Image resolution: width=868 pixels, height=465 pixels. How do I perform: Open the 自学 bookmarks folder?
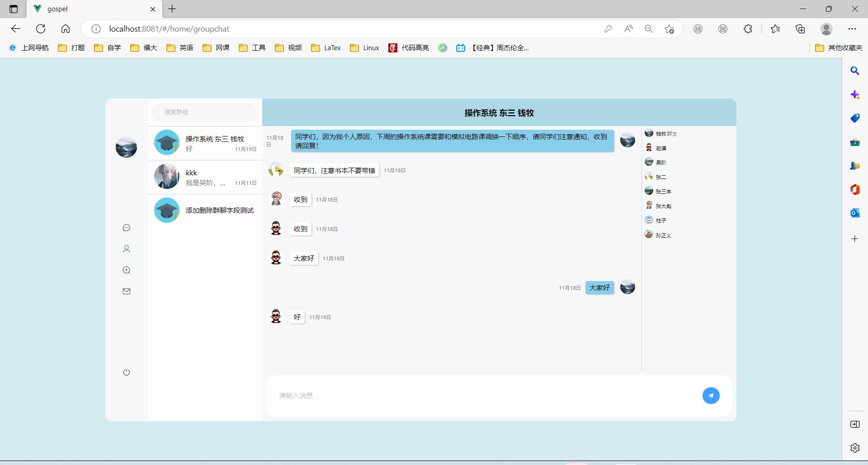coord(108,48)
